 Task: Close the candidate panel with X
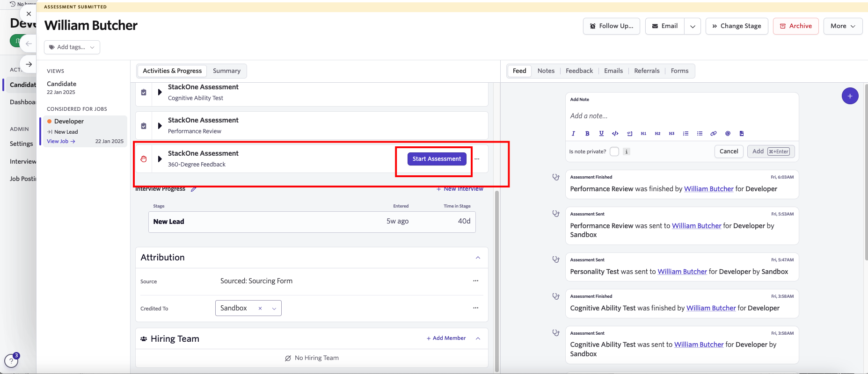pos(29,14)
